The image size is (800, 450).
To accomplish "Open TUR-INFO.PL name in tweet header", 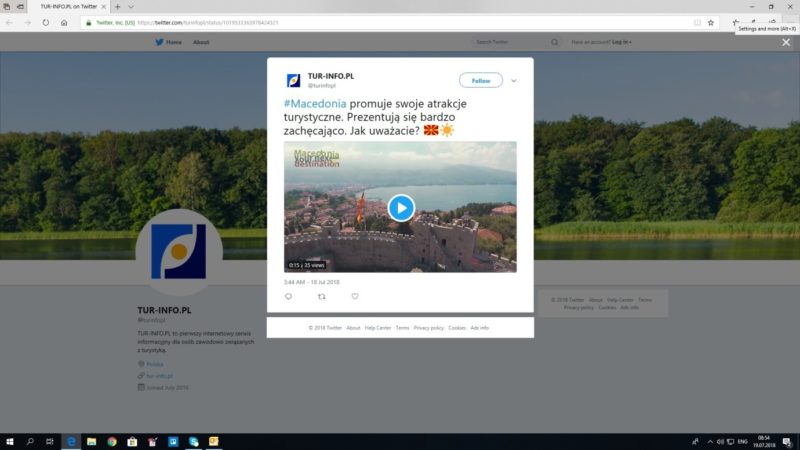I will pyautogui.click(x=331, y=76).
